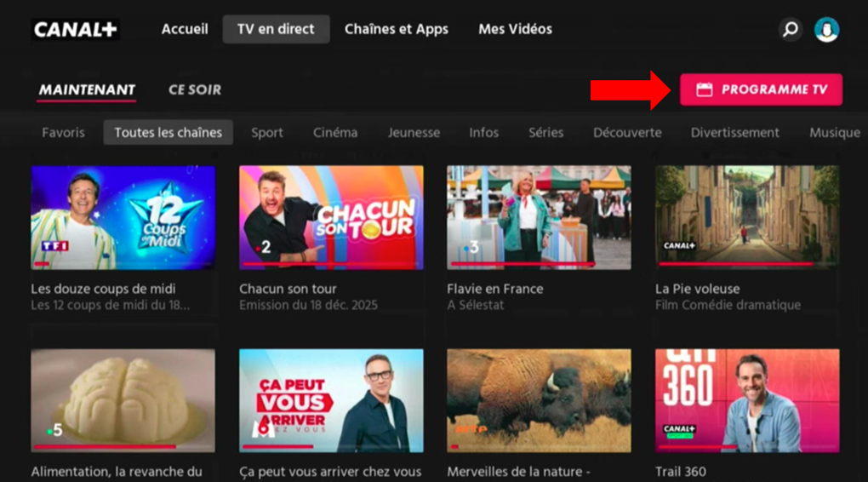Select the Jeunesse category filter
The image size is (868, 482).
414,133
